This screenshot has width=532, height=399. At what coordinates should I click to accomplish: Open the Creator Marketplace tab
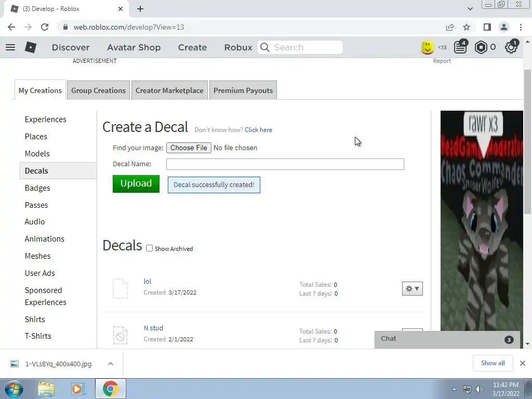[169, 90]
